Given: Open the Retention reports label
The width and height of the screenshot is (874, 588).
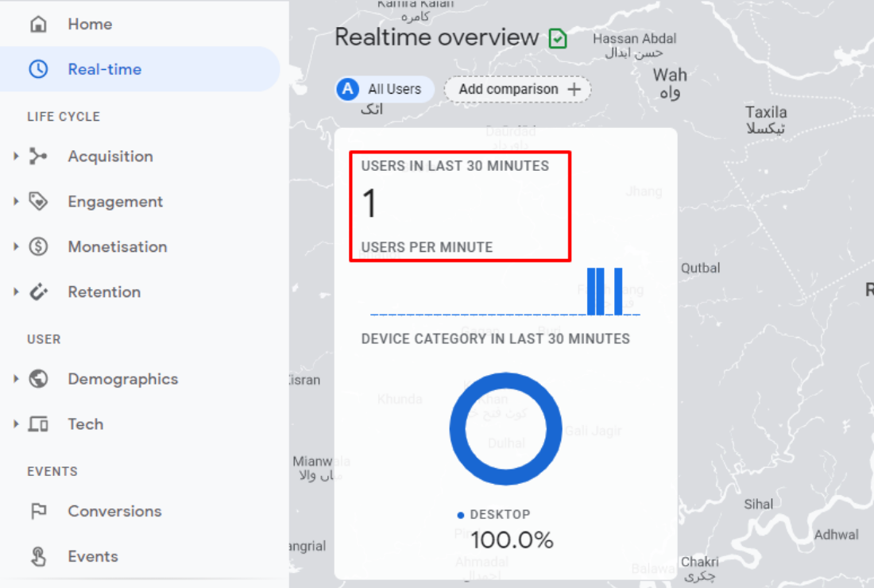Looking at the screenshot, I should coord(104,292).
